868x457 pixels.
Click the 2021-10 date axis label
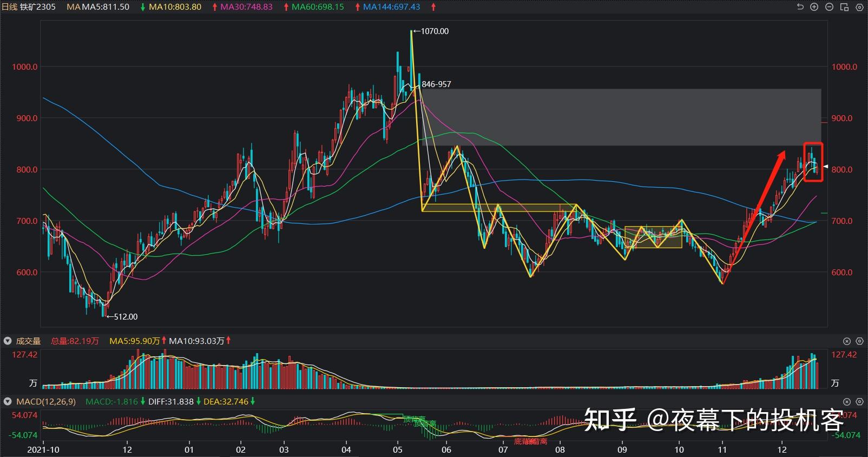[x=43, y=449]
